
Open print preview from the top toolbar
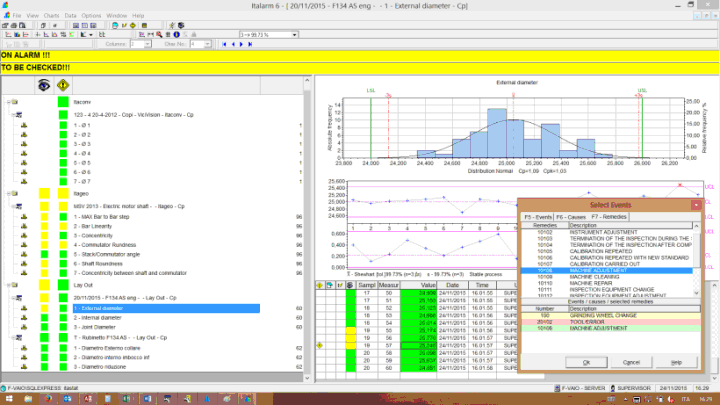[22, 25]
